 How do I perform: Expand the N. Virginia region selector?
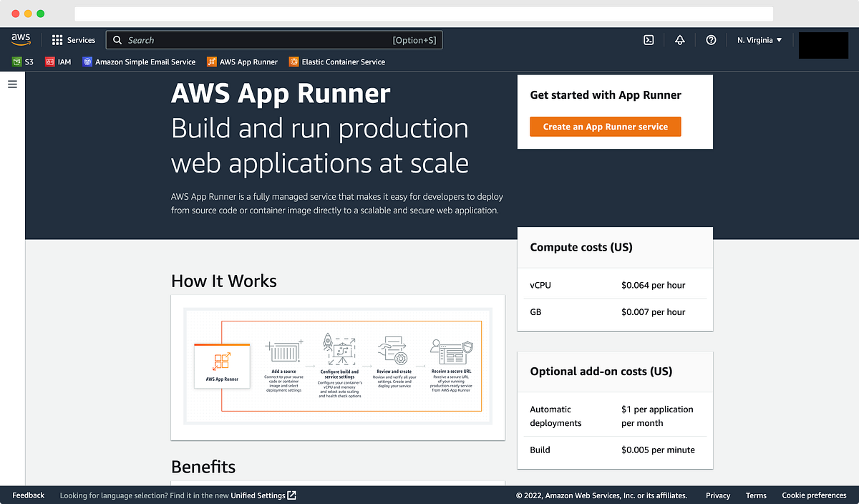click(x=759, y=39)
